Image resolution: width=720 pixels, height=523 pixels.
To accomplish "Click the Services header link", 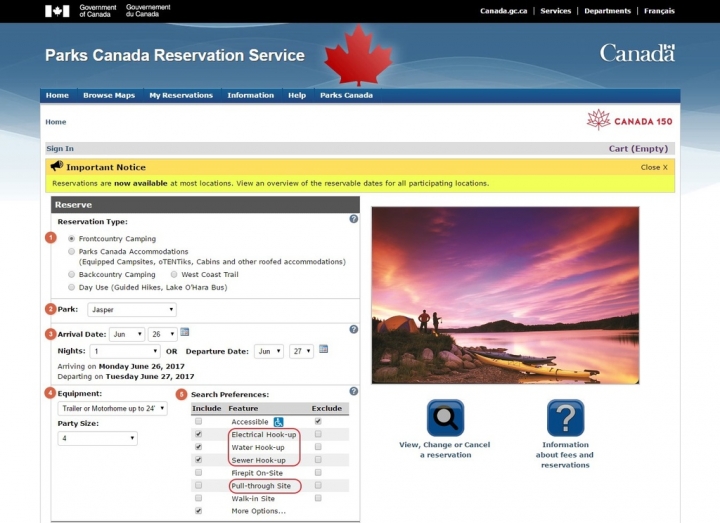I will [556, 11].
